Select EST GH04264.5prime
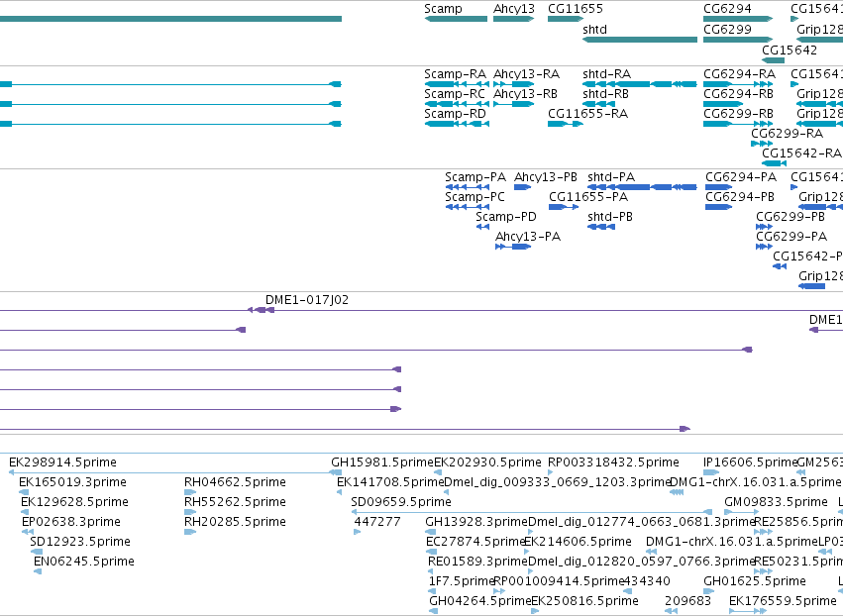Viewport: 843px width, 616px height. (433, 611)
